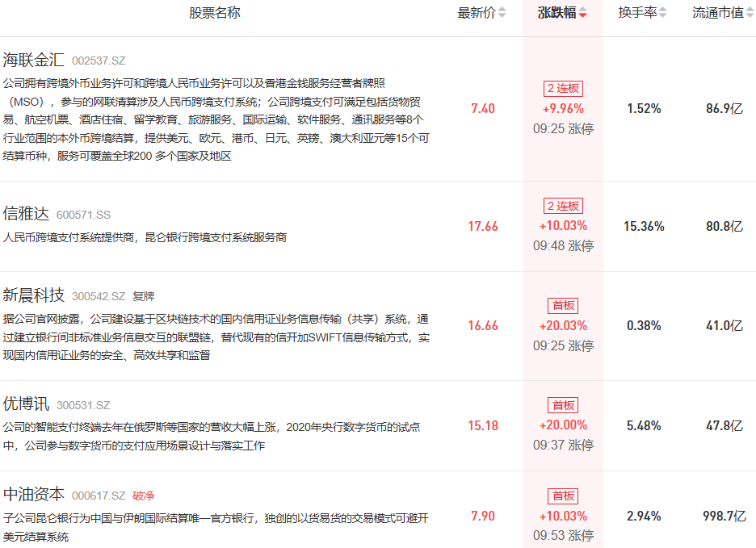
Task: Open stock 中油资本
Action: tap(33, 495)
